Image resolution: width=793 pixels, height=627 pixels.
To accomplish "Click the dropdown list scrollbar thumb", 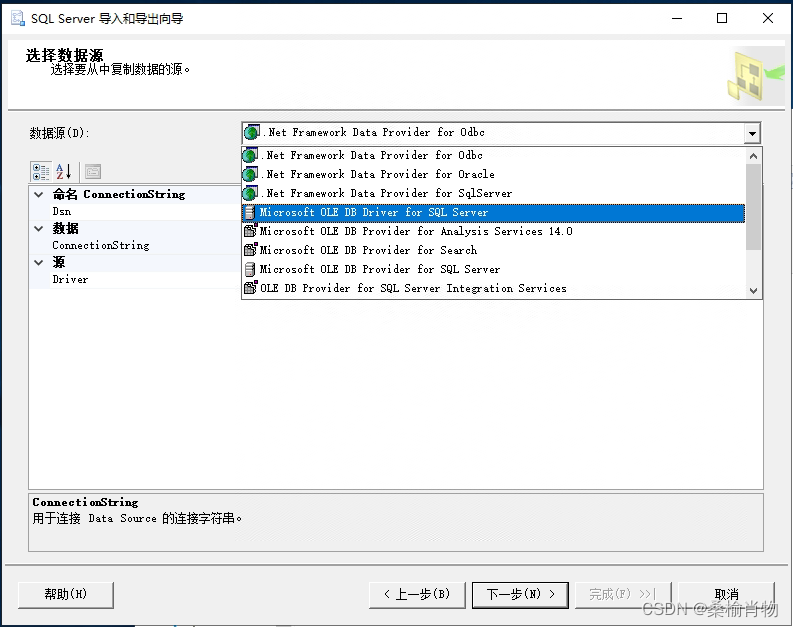I will point(754,207).
